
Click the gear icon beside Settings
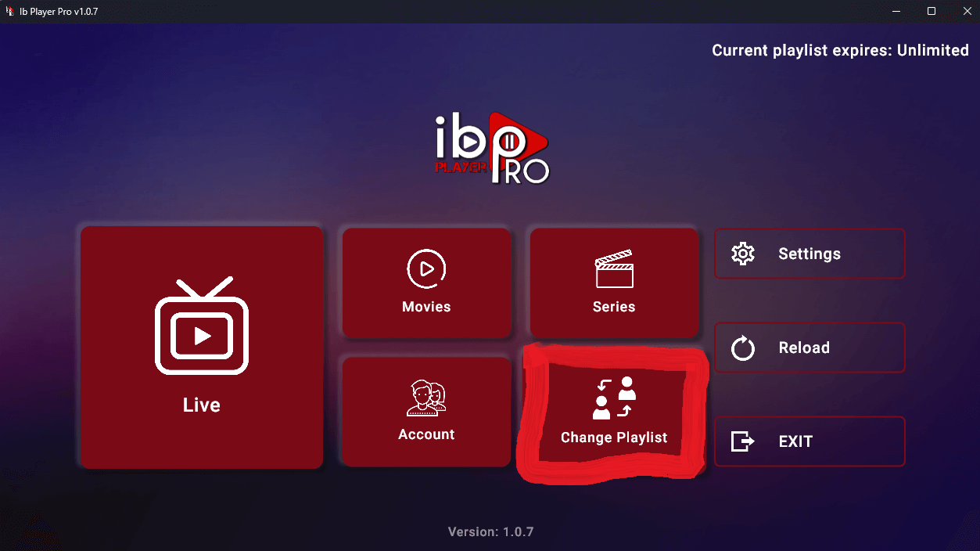pyautogui.click(x=742, y=254)
